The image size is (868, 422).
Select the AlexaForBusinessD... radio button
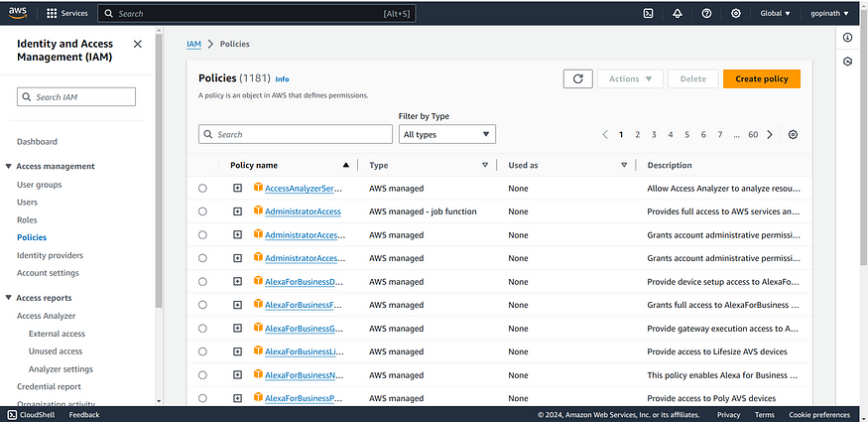pos(202,281)
